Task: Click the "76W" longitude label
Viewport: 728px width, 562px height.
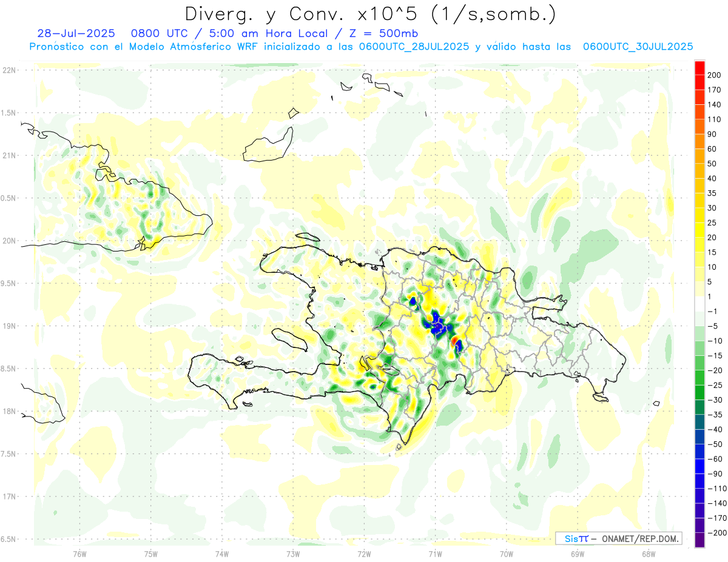Action: [79, 554]
